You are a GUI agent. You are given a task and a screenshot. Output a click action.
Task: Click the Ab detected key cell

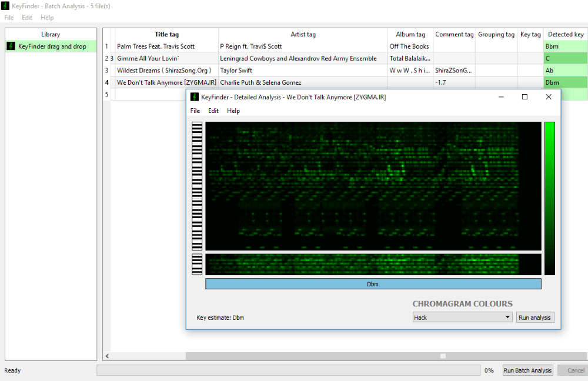(x=566, y=70)
